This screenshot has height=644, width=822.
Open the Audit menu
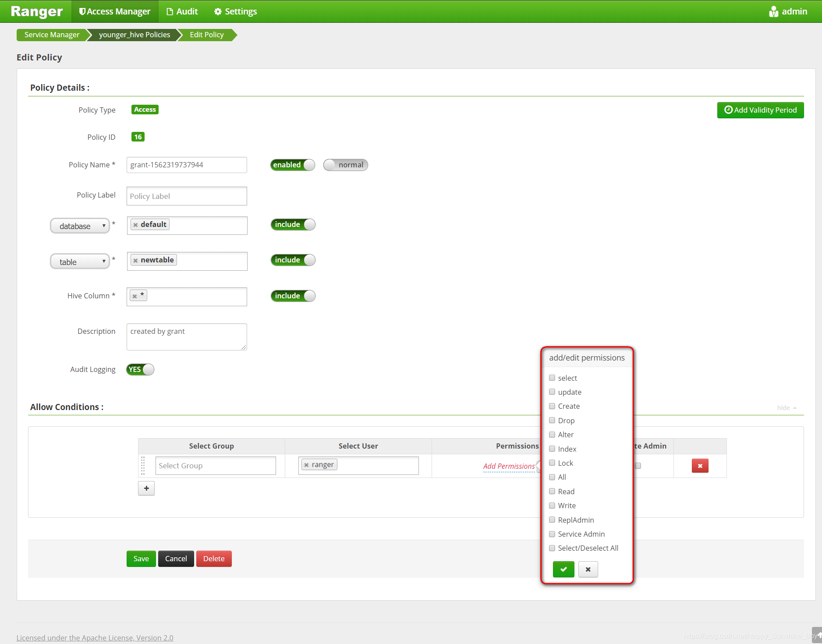click(x=182, y=11)
